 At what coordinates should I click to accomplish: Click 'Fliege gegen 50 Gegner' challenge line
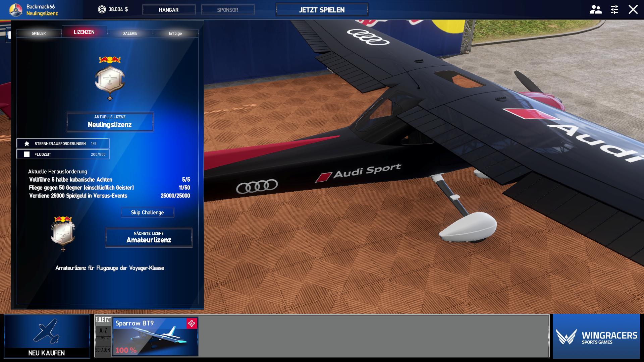tap(82, 188)
